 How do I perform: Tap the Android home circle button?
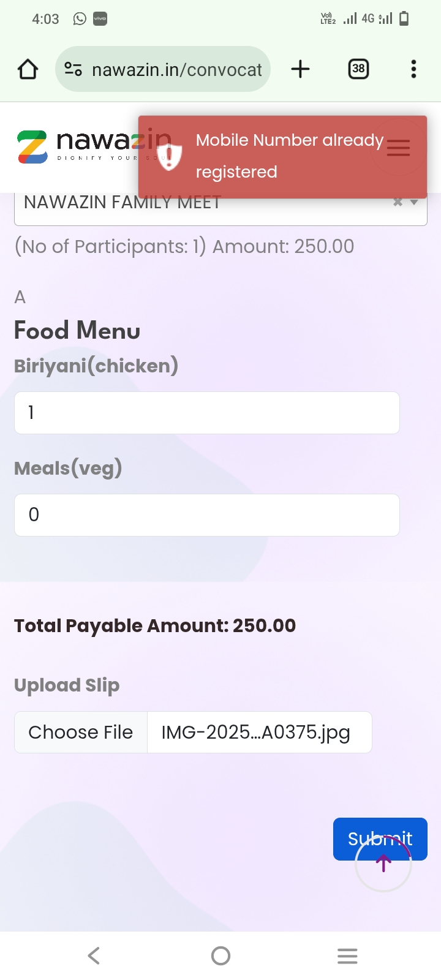click(x=221, y=956)
